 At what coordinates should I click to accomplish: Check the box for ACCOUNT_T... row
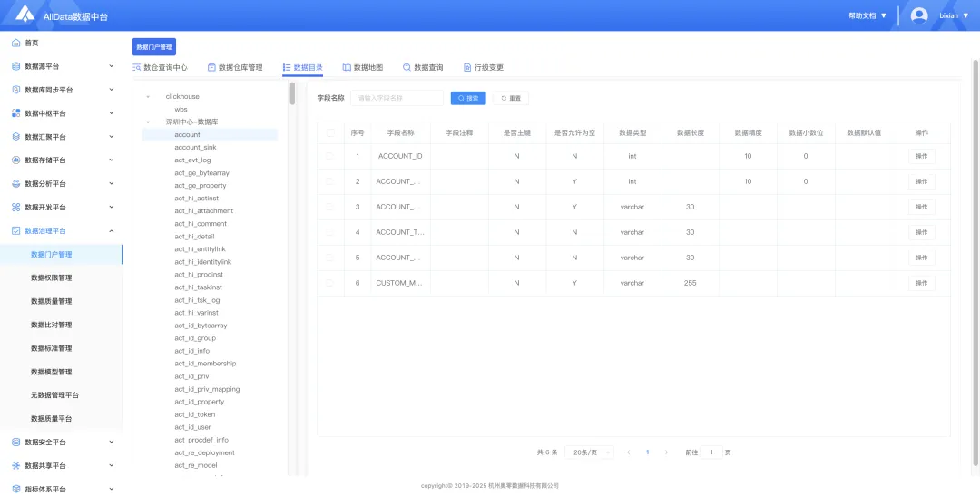(x=330, y=232)
